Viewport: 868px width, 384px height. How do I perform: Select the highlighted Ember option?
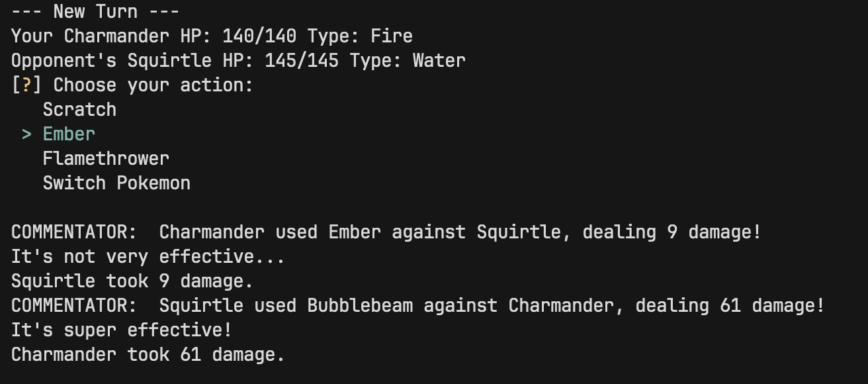pyautogui.click(x=69, y=134)
